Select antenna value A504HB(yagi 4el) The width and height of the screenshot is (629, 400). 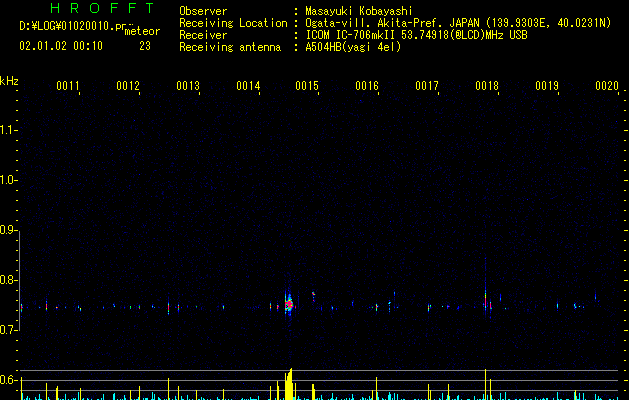point(353,47)
